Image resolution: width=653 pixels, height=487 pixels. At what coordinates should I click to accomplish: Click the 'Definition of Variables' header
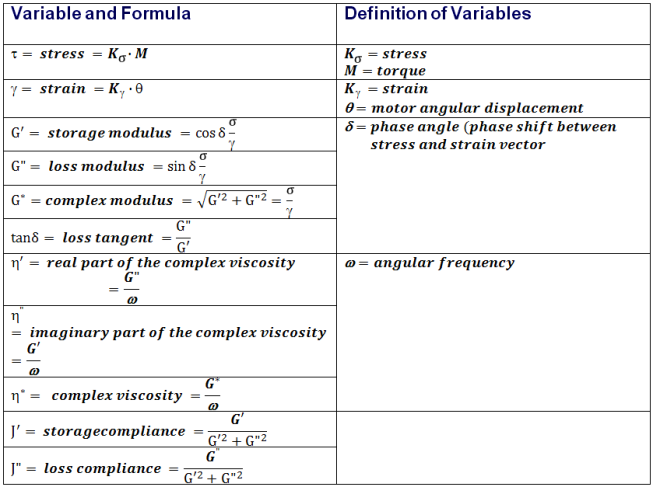(438, 14)
